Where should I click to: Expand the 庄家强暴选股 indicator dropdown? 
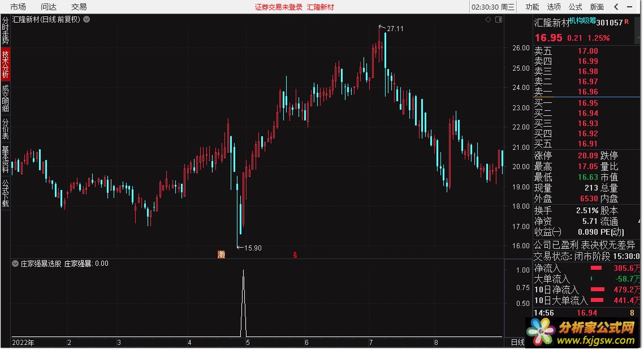pos(15,263)
